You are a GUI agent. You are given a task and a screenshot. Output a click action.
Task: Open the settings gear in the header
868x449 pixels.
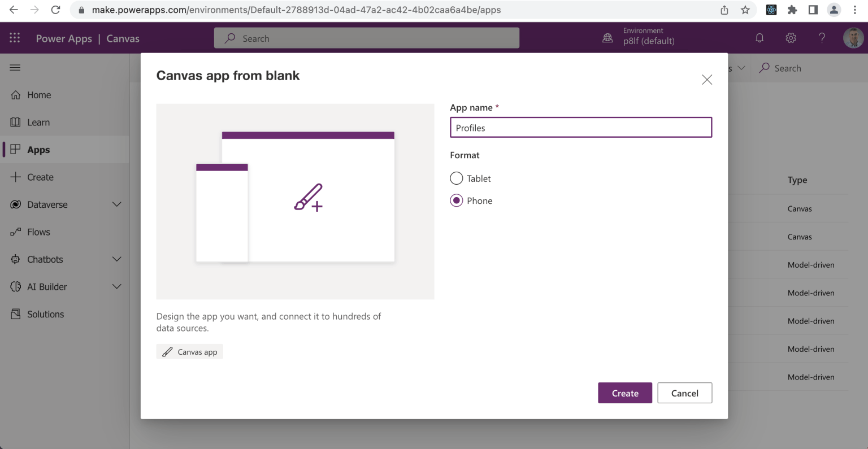click(791, 38)
